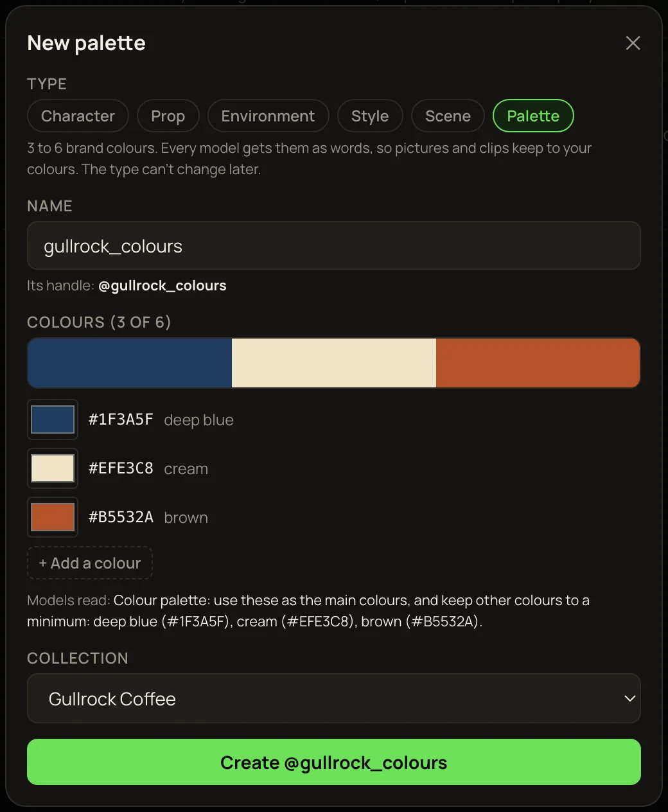Click the #1F3A5F hex value
Viewport: 668px width, 812px height.
click(121, 419)
